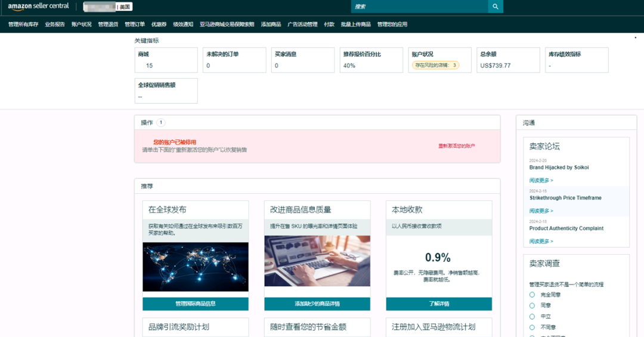Screen dimensions: 644x337
Task: Click the 了解详情 button under 本地收款
Action: click(x=439, y=304)
